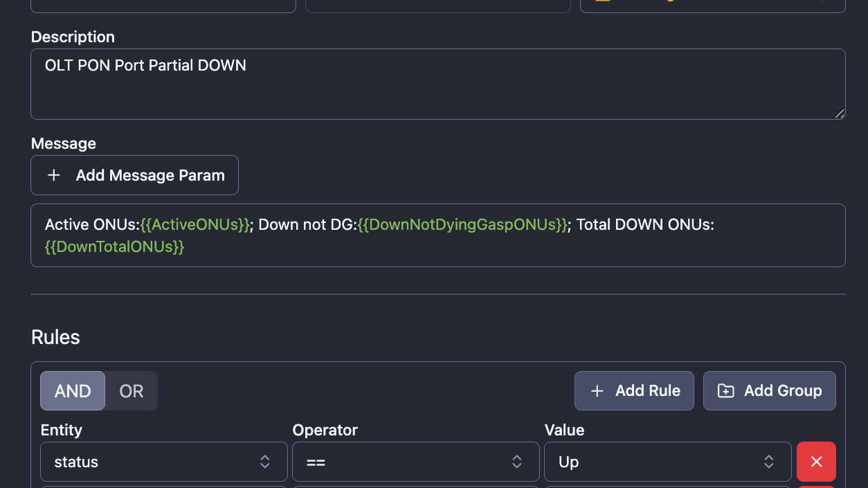Open the Entity dropdown showing status
868x488 pixels.
point(163,461)
